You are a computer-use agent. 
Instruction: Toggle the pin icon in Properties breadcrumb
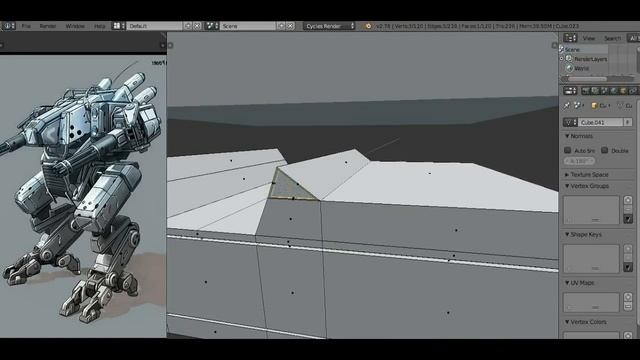pyautogui.click(x=567, y=105)
